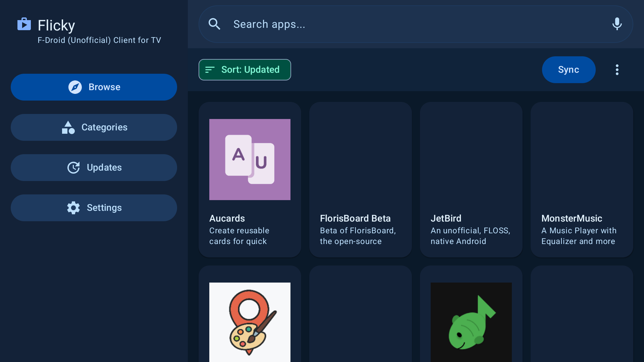Click the shapes icon on Categories
The height and width of the screenshot is (362, 644).
coord(68,127)
